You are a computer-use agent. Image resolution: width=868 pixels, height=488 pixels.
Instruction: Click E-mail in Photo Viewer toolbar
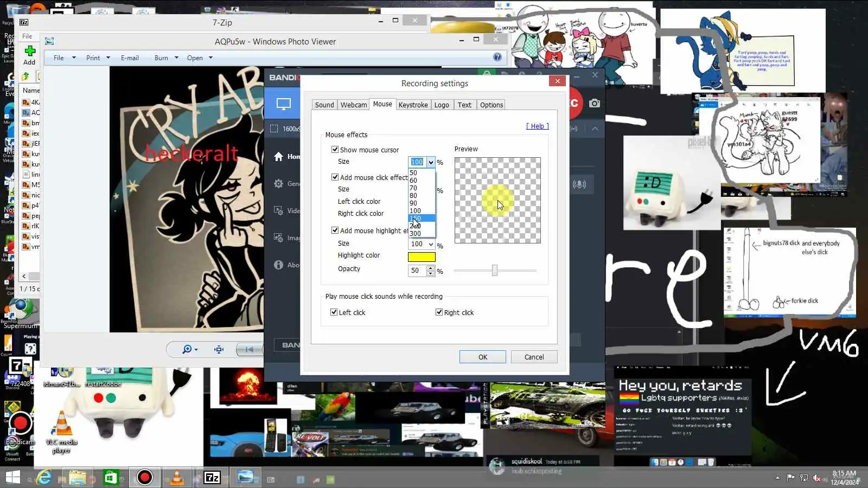(x=130, y=58)
